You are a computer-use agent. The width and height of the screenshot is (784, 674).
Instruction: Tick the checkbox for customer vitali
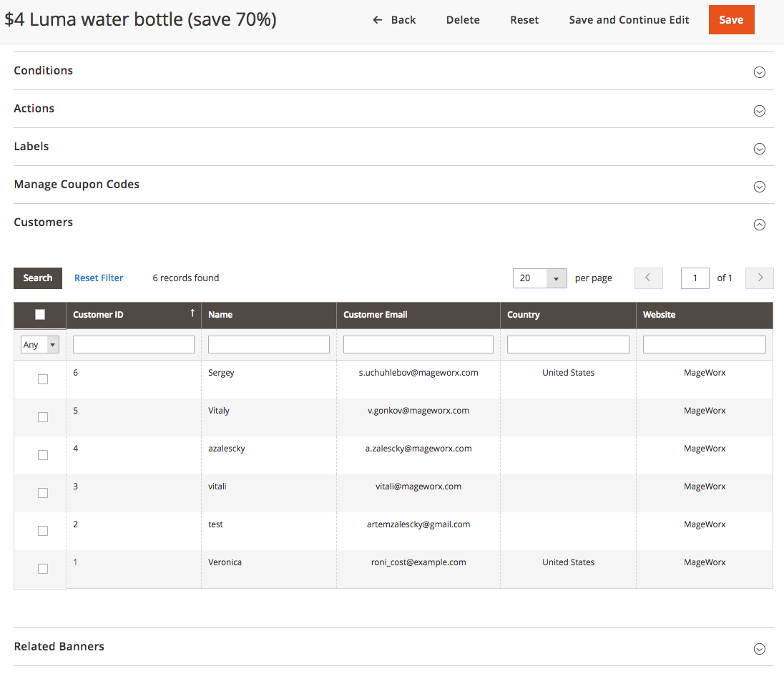(x=43, y=494)
